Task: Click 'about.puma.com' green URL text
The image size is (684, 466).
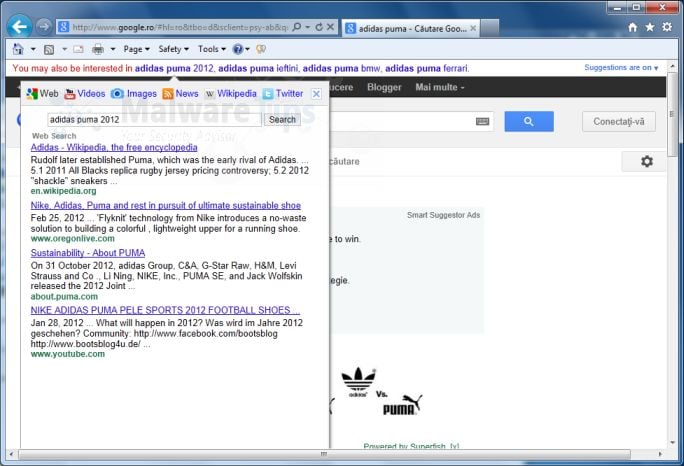Action: 64,297
